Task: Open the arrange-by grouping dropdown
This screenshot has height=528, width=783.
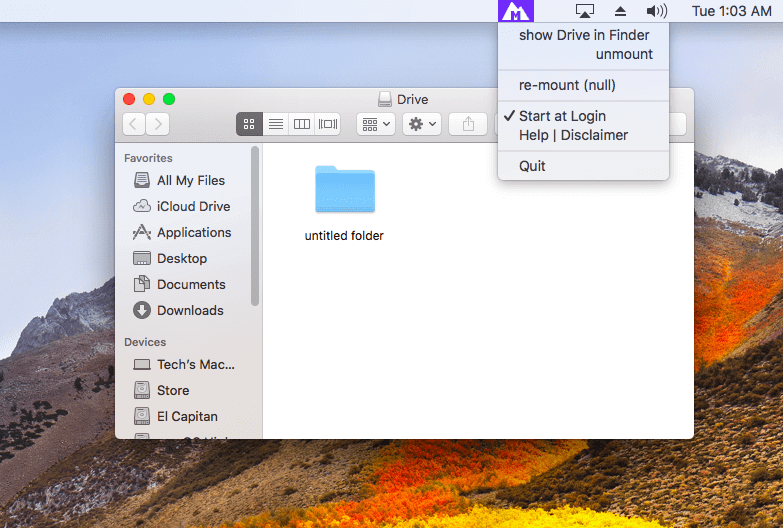Action: (375, 124)
